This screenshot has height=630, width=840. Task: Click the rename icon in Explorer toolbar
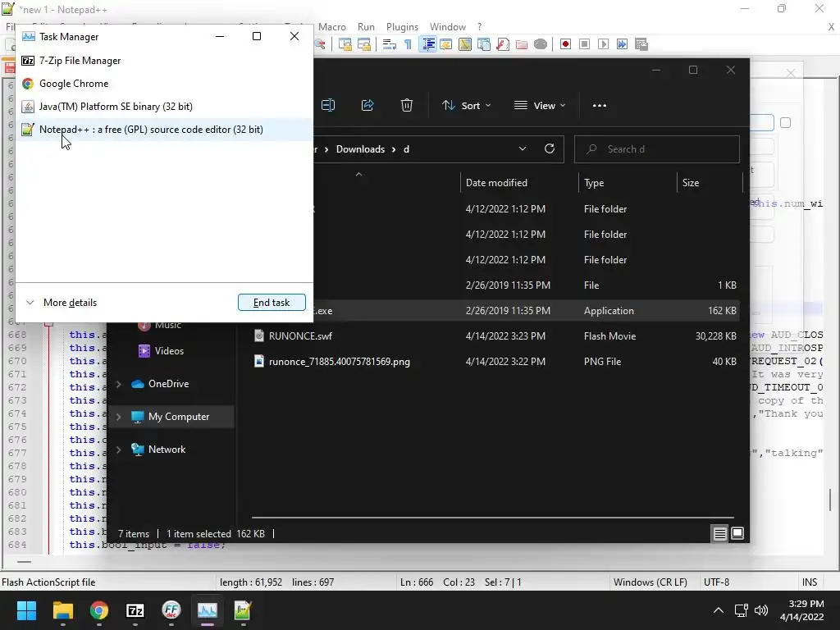328,106
